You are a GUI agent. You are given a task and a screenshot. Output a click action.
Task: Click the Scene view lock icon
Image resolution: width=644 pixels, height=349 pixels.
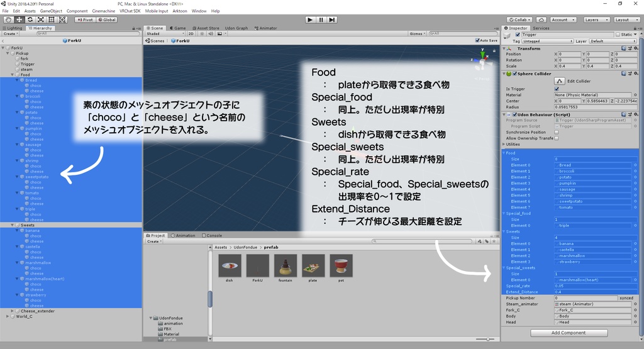tap(494, 51)
